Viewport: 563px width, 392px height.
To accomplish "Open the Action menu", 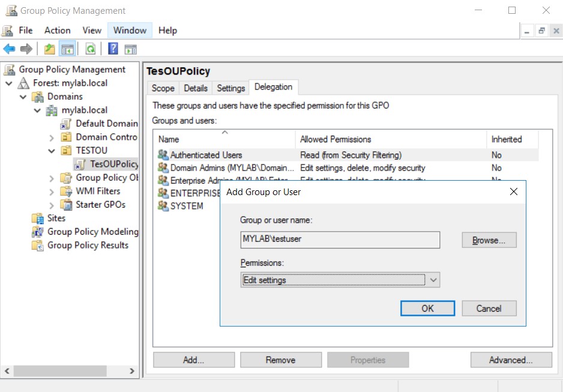I will 58,31.
